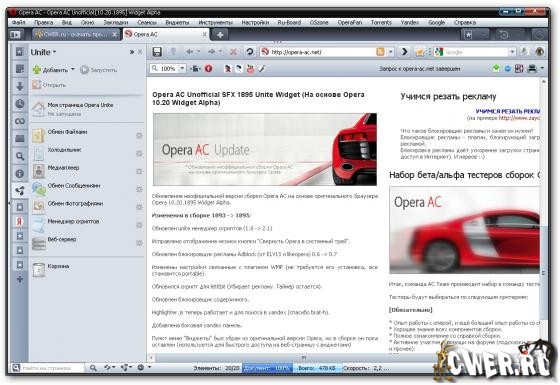Open the Закладки menu
This screenshot has width=560, height=385.
[x=116, y=22]
